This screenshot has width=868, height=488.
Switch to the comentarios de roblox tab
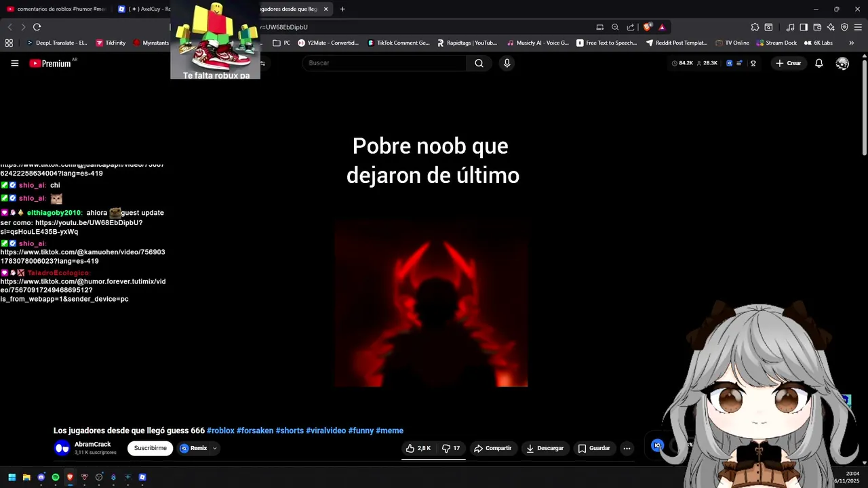[x=56, y=9]
